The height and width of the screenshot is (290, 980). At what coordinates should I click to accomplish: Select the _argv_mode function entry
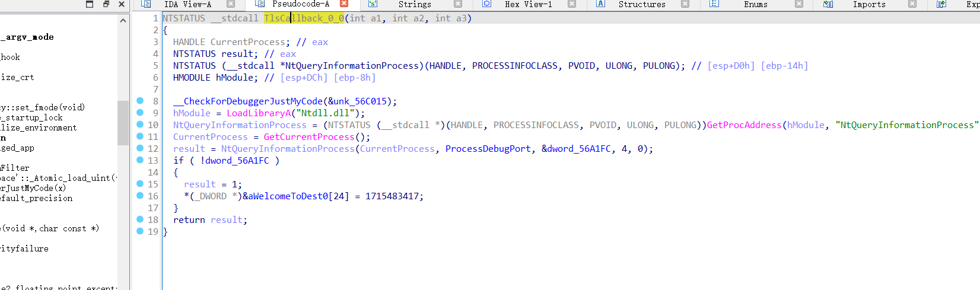click(27, 37)
